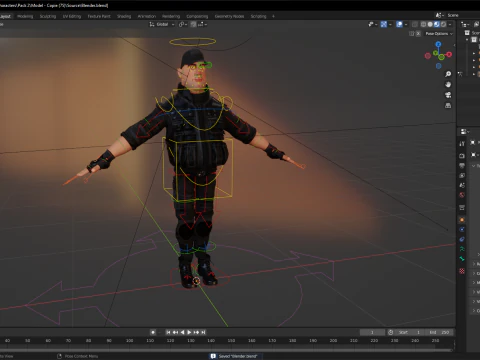Click the pan view hand icon
The height and width of the screenshot is (360, 480).
[448, 84]
